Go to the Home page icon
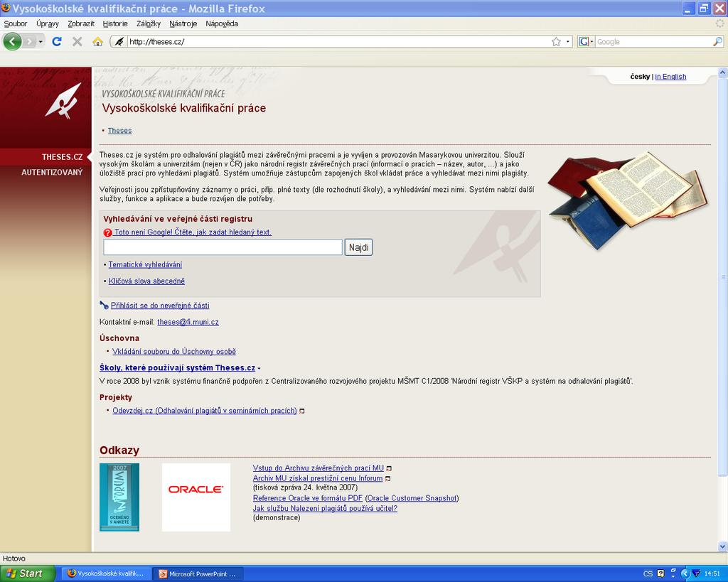 [x=97, y=41]
